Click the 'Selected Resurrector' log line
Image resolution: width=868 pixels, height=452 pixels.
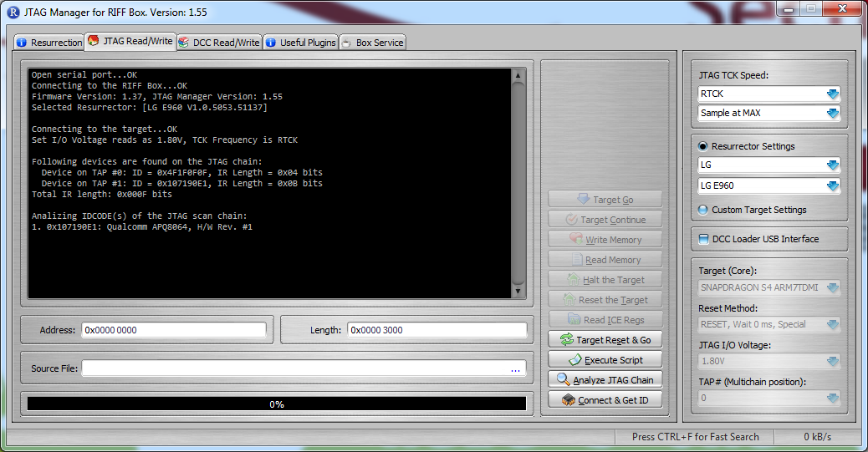pyautogui.click(x=150, y=107)
